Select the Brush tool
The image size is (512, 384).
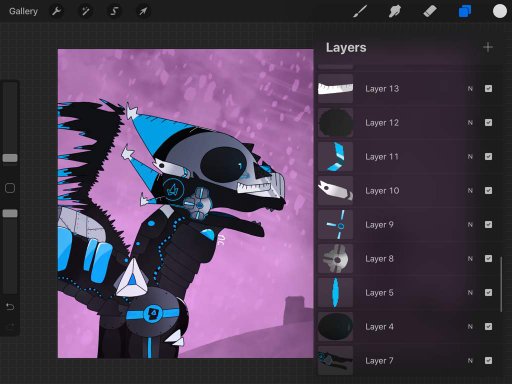point(360,11)
